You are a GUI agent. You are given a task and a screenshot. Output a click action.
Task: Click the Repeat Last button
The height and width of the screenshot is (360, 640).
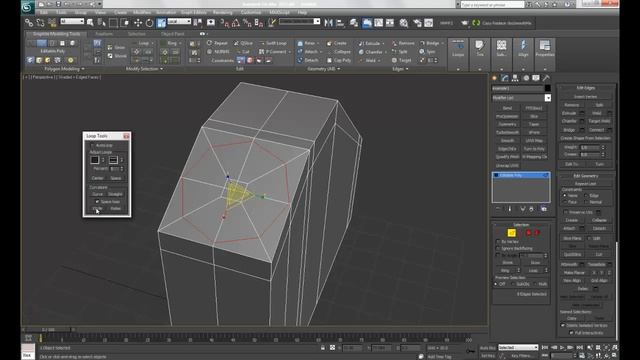click(585, 184)
